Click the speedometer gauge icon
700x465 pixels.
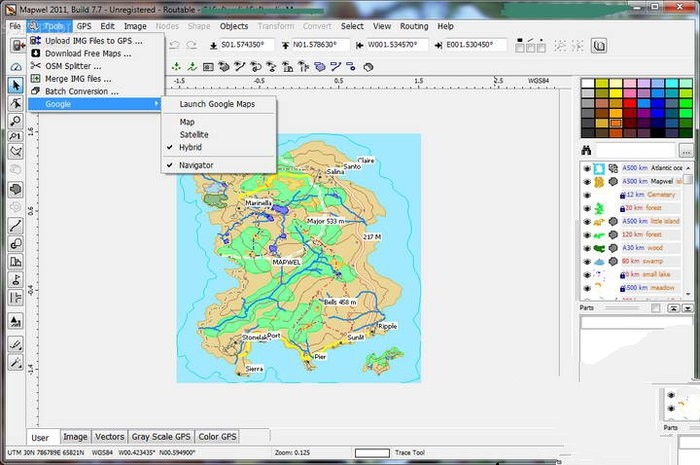point(16,67)
